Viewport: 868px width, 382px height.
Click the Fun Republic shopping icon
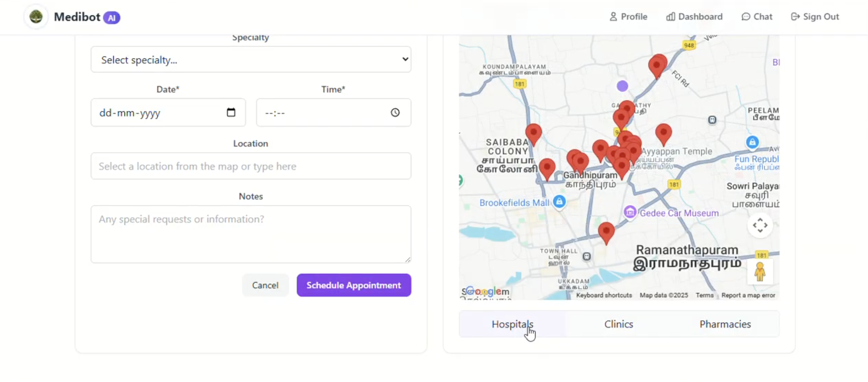[x=752, y=142]
